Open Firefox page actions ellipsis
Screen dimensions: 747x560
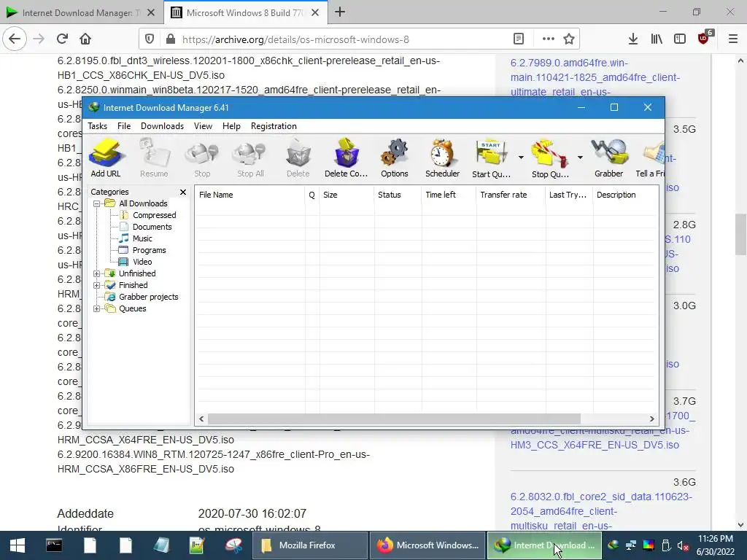(x=549, y=39)
